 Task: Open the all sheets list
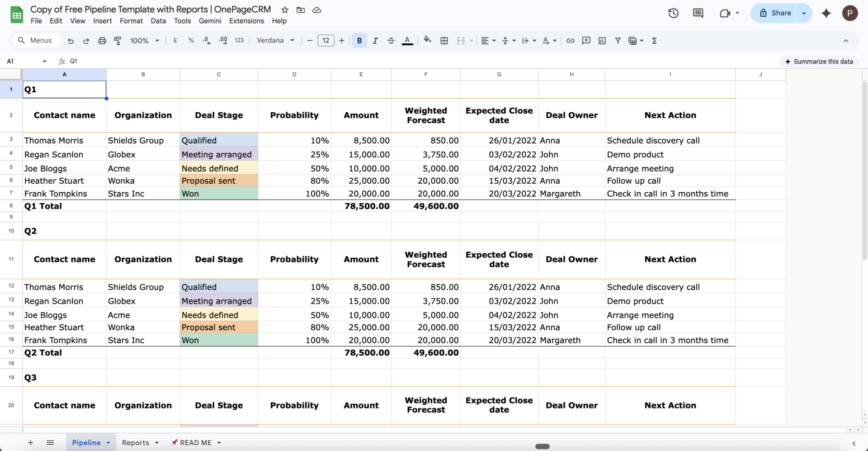click(50, 442)
